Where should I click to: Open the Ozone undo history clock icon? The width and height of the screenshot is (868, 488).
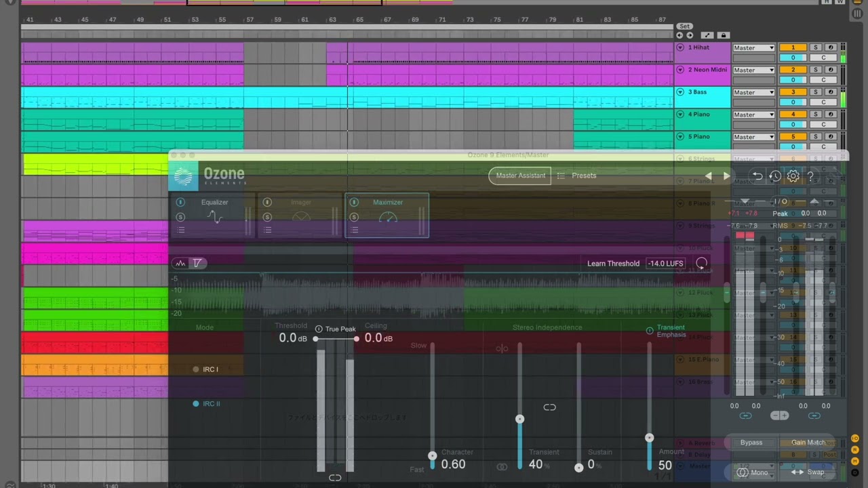point(775,176)
